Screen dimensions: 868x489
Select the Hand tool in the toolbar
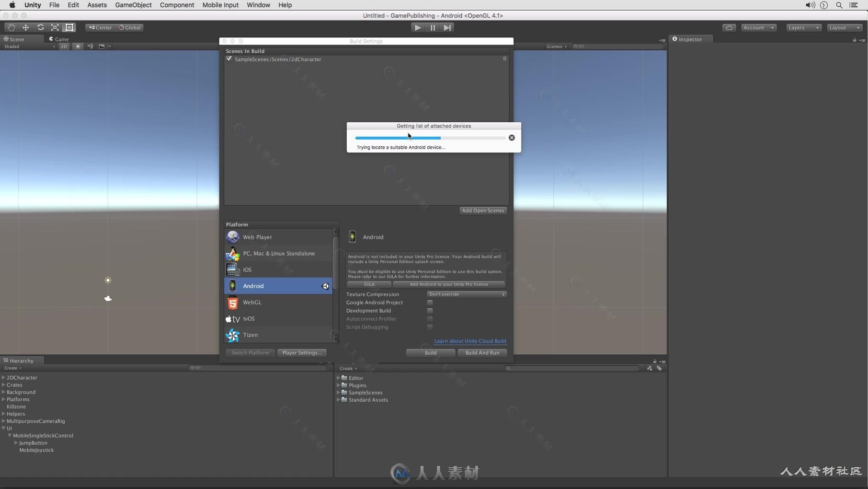(11, 27)
